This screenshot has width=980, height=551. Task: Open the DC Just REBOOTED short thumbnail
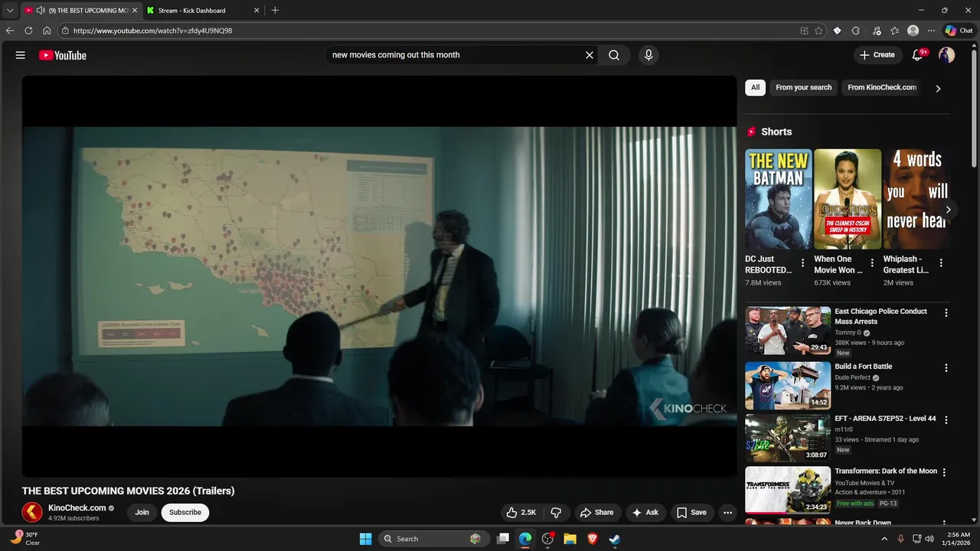pos(778,199)
